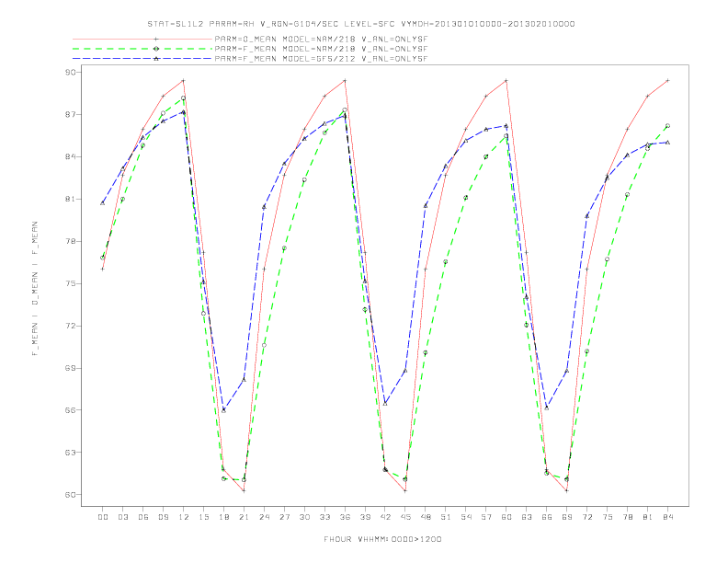
Task: Click y-axis tick label 90
Action: pos(70,72)
